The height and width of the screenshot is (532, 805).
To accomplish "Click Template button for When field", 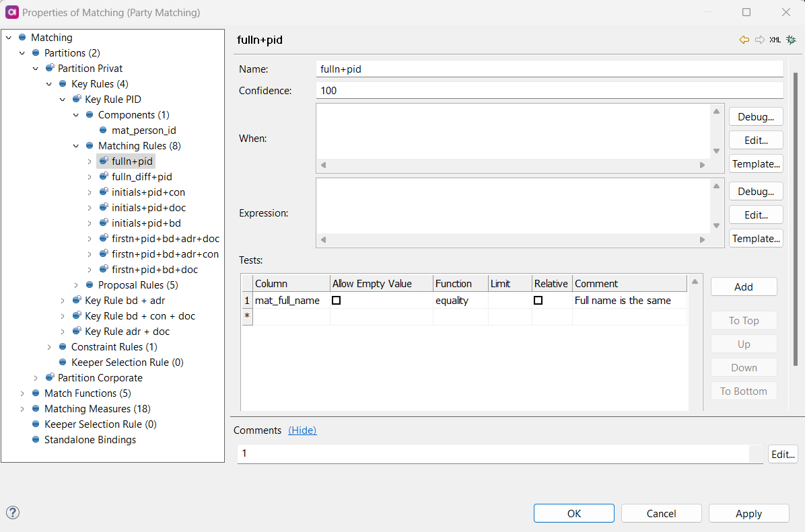I will pos(756,163).
